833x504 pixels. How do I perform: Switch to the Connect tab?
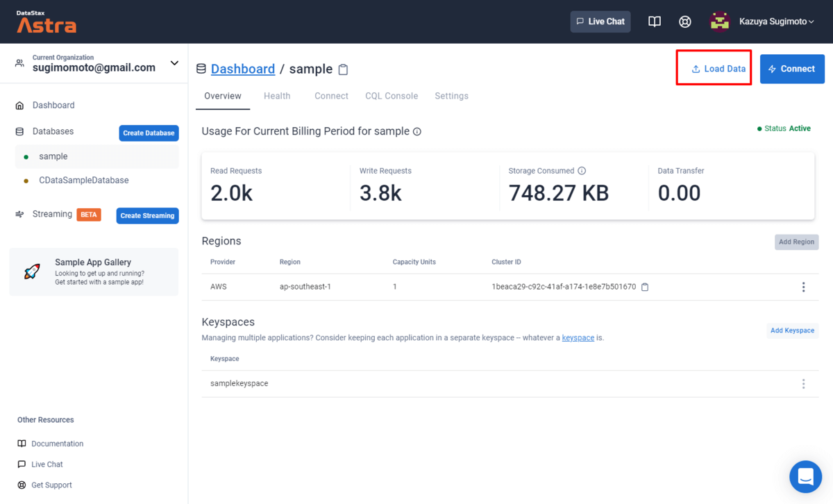tap(331, 96)
